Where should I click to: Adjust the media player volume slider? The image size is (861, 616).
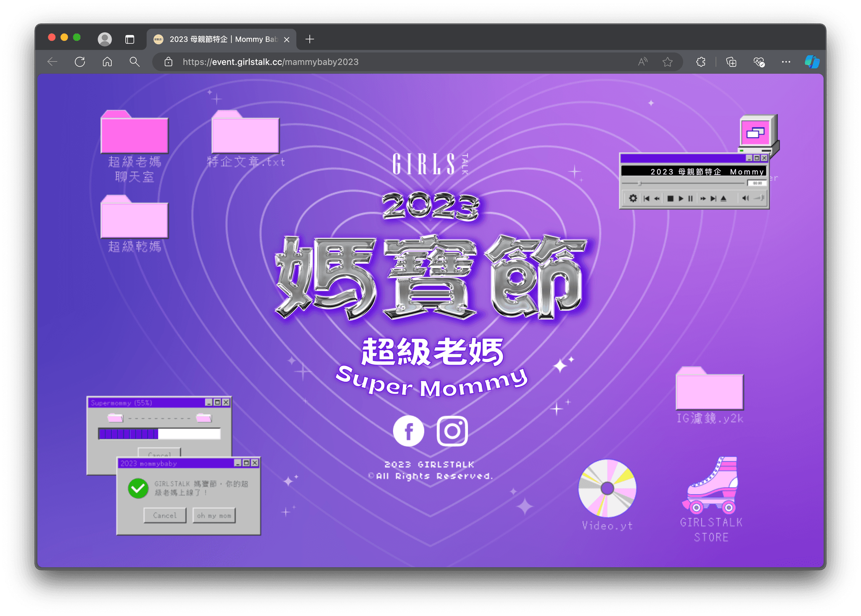point(759,198)
